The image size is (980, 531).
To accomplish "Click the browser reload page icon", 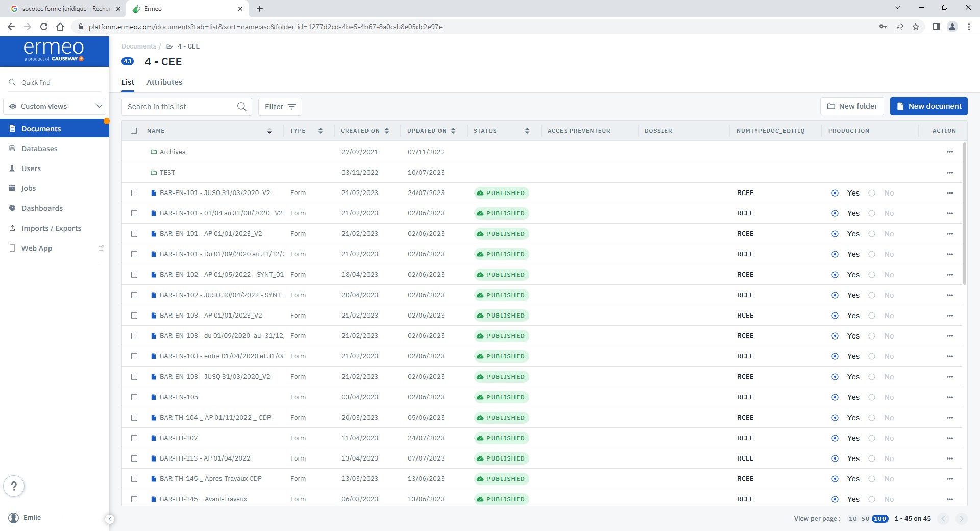I will tap(44, 27).
